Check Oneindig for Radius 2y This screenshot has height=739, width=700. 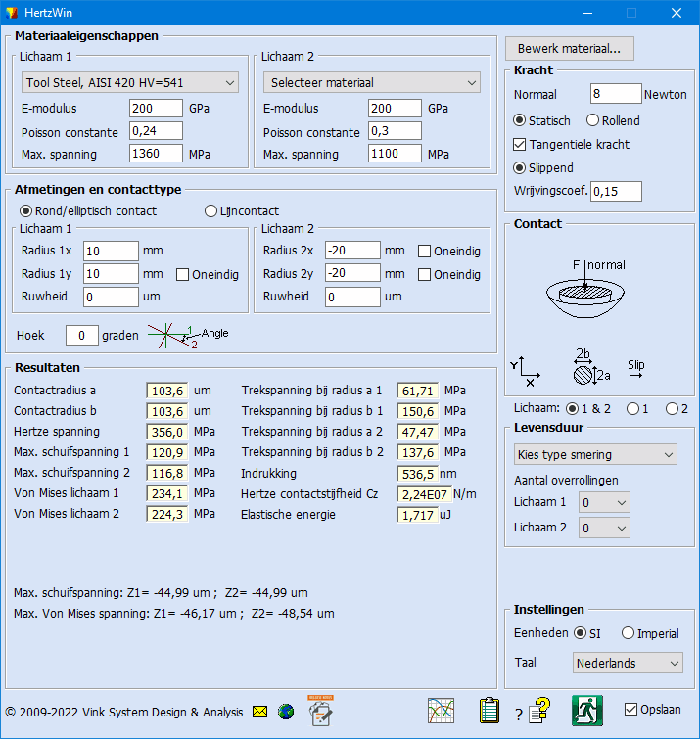(424, 274)
